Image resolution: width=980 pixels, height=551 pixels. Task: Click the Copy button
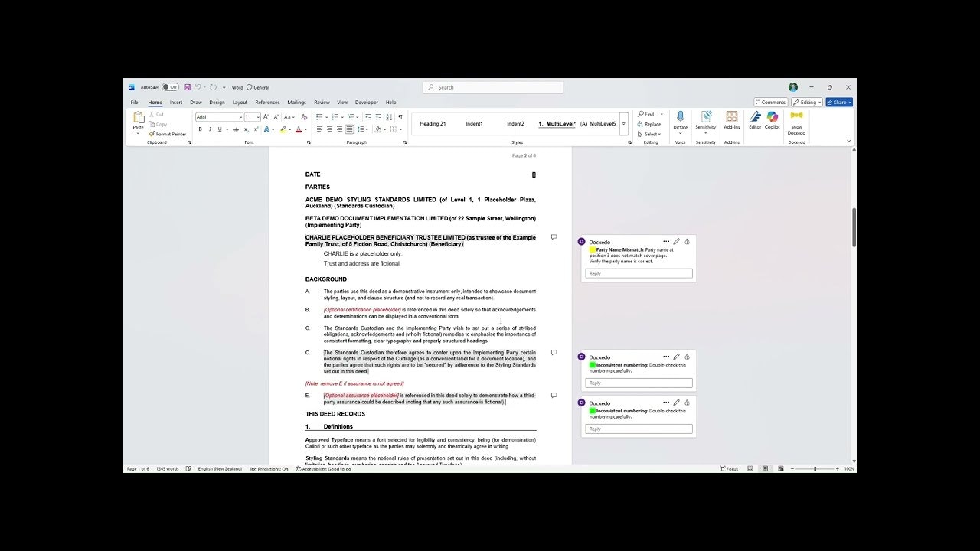coord(158,124)
